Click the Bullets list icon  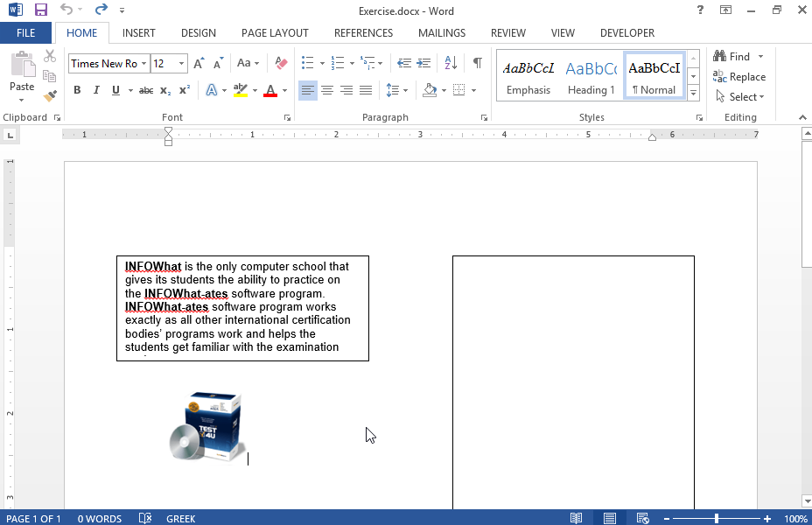click(x=308, y=63)
